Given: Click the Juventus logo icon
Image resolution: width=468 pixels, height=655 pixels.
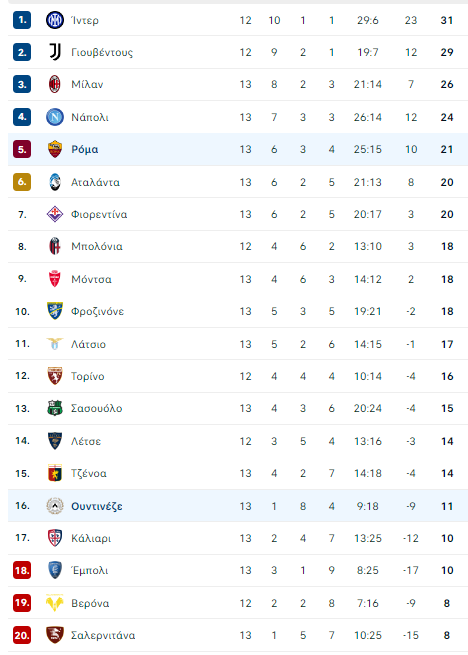Looking at the screenshot, I should [x=55, y=52].
